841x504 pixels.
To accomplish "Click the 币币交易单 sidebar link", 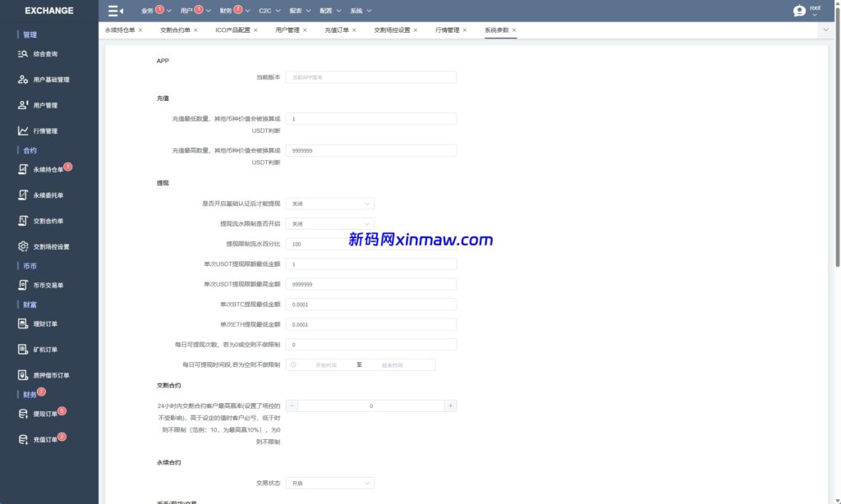I will coord(48,286).
